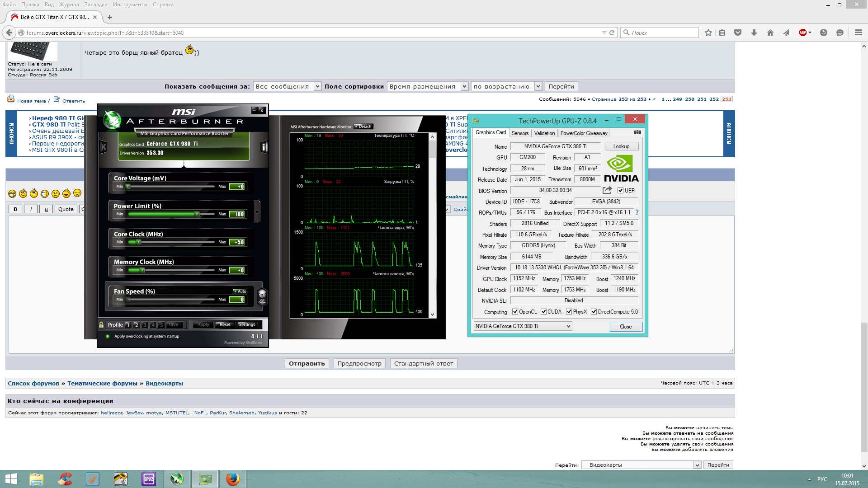Click the bookmark star icon
Viewport: 868px width, 488px height.
pyautogui.click(x=708, y=33)
